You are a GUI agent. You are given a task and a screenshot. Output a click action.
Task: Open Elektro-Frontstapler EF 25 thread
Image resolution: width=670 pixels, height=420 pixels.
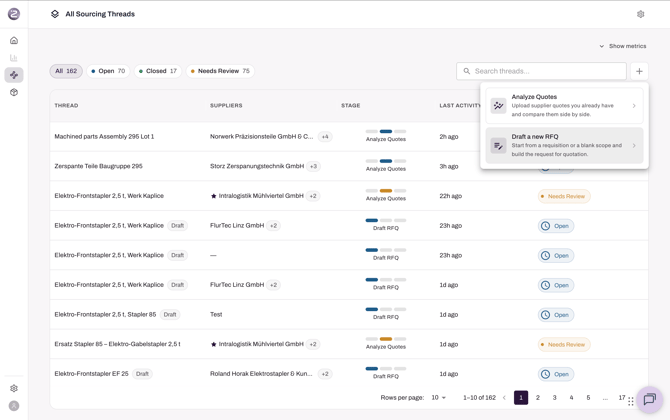[91, 374]
